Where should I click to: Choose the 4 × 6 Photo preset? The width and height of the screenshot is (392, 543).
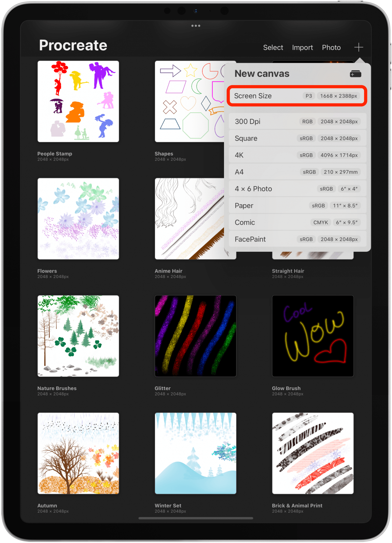[x=297, y=189]
